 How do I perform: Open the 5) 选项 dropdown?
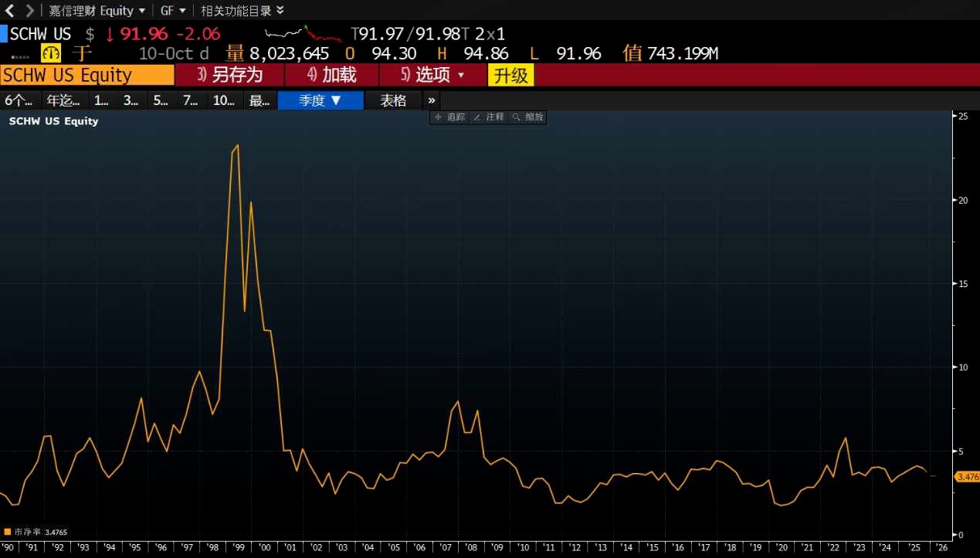[432, 75]
